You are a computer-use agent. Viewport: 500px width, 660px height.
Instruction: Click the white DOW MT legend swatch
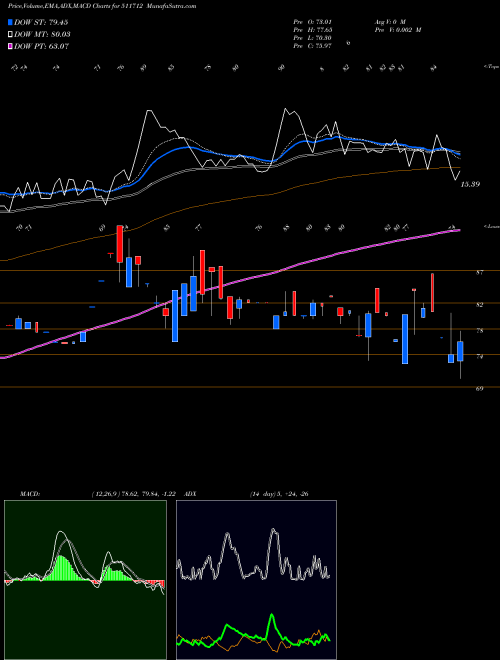click(11, 34)
